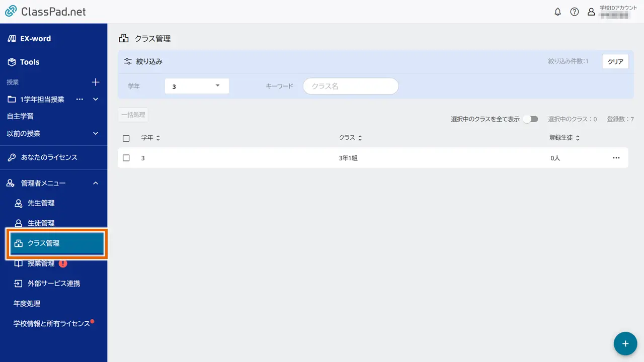Collapse the 管理者メニュー section
Image resolution: width=644 pixels, height=362 pixels.
96,184
